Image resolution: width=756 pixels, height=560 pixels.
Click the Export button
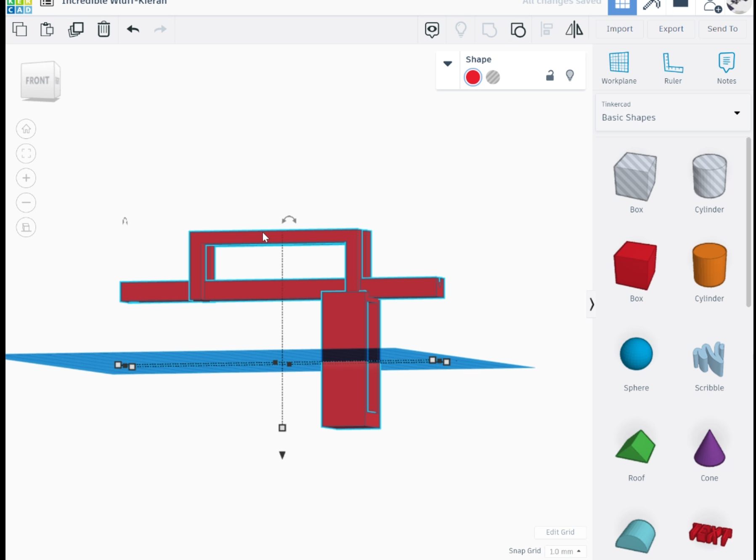point(671,29)
